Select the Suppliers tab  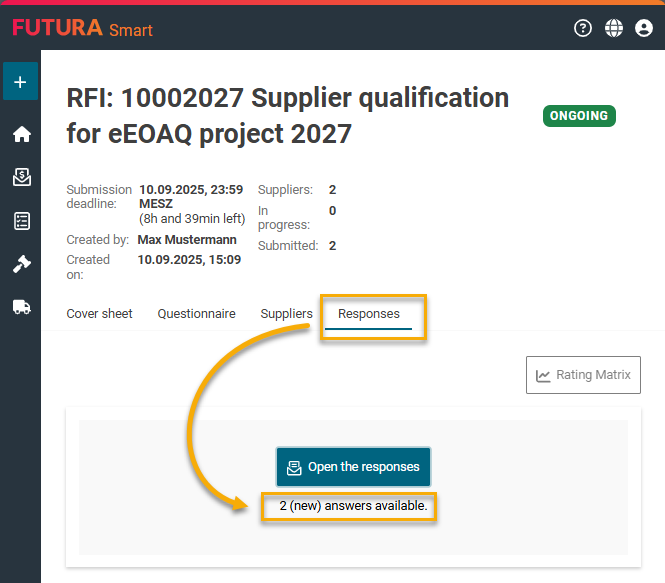286,314
